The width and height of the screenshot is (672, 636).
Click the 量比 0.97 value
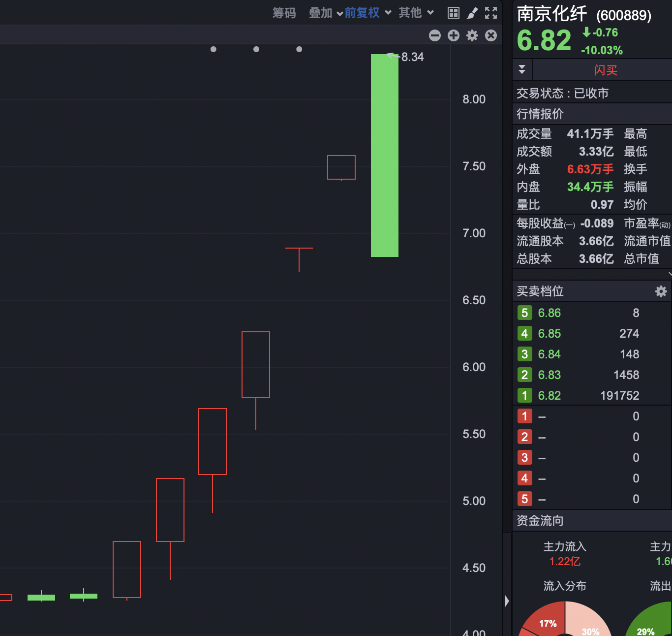(602, 205)
